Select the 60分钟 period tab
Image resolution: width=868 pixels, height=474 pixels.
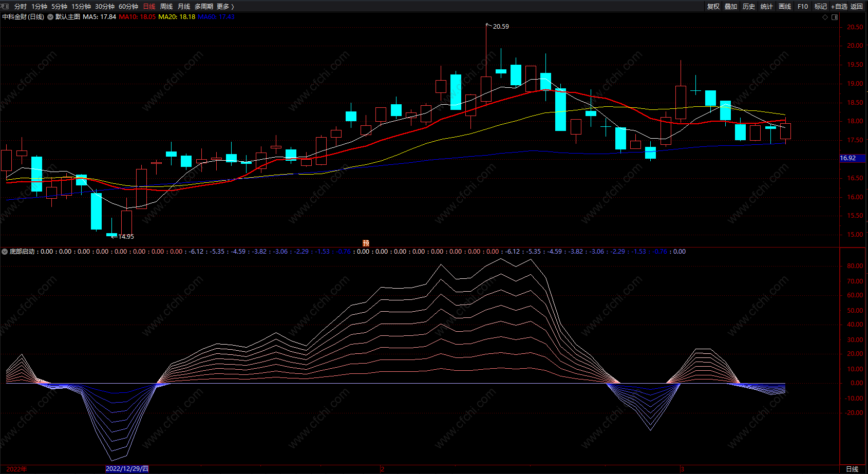(128, 7)
